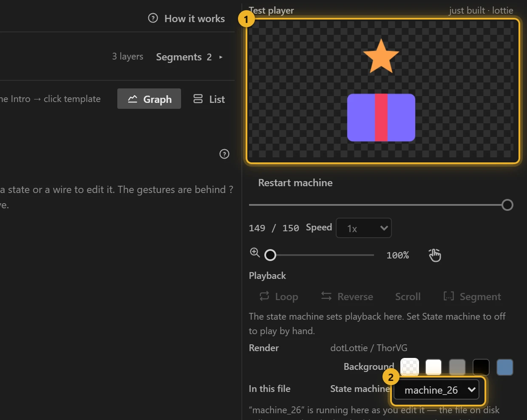
Task: Click the '149' current frame number
Action: [x=257, y=228]
